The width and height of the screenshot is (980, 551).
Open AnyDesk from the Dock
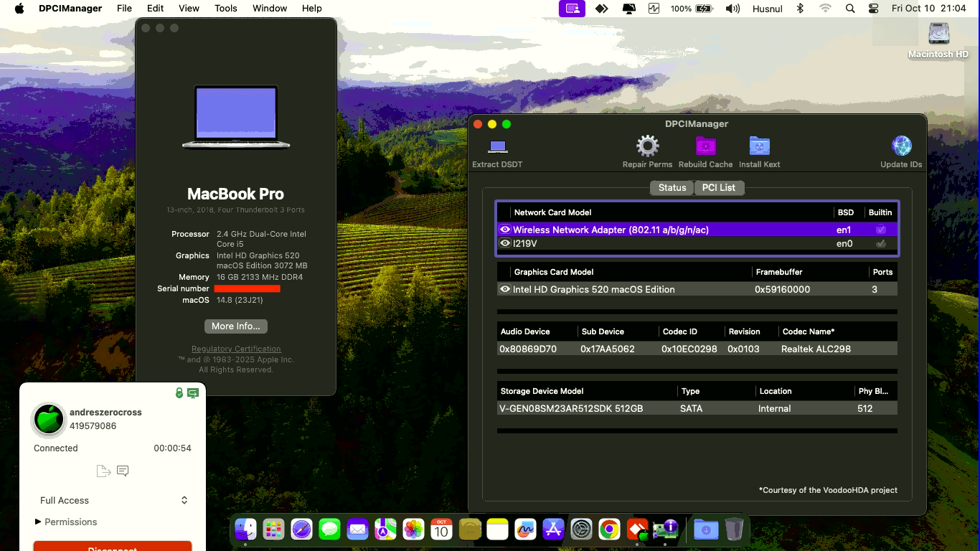point(637,530)
